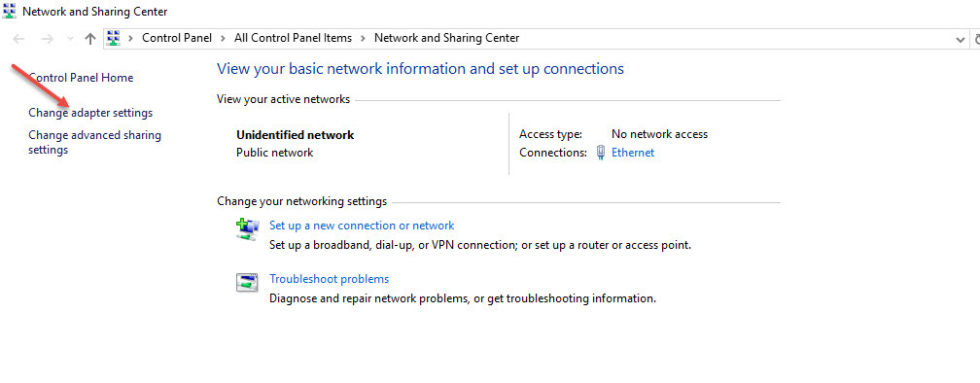Open the Control Panel breadcrumb
Screen dimensions: 980x383
[177, 38]
